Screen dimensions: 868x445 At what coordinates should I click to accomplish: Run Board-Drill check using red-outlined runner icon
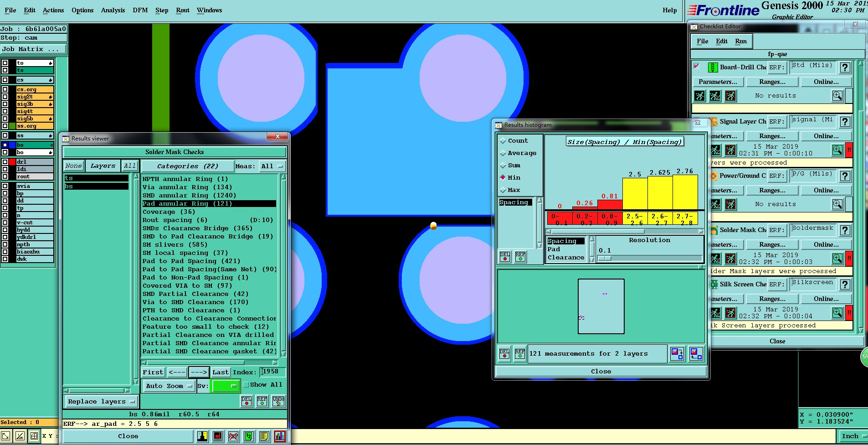731,96
